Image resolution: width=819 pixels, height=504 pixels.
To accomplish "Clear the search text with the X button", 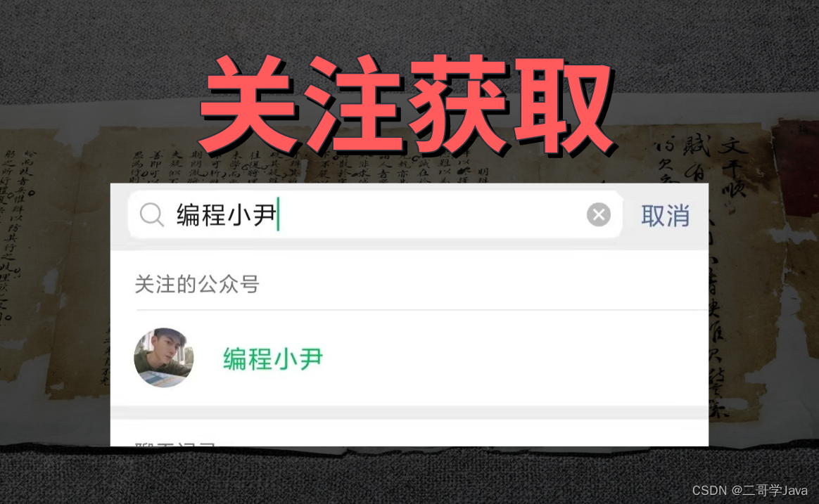I will pyautogui.click(x=599, y=214).
